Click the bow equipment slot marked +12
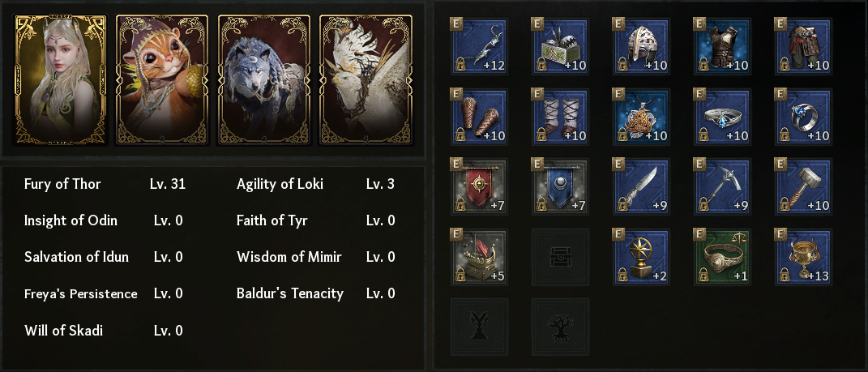 (x=479, y=47)
